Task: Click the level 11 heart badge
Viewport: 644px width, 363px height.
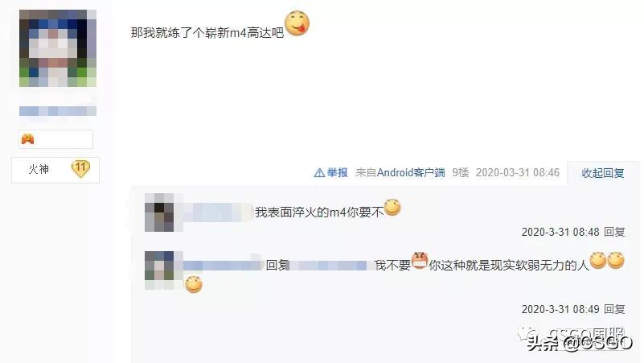Action: [x=80, y=168]
